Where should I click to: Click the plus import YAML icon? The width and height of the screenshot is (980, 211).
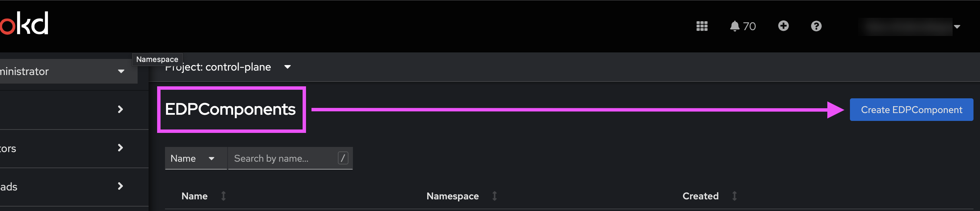[783, 26]
